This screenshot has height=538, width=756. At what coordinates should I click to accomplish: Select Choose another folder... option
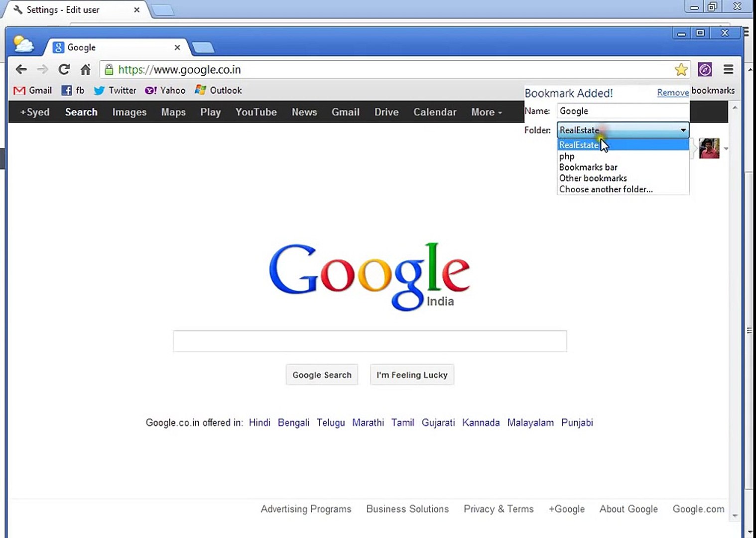tap(623, 189)
